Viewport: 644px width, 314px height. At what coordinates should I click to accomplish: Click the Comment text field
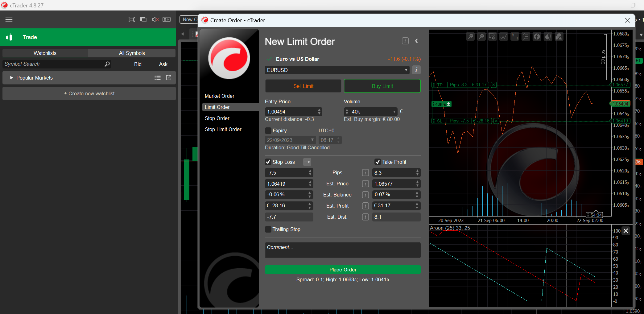click(x=343, y=250)
